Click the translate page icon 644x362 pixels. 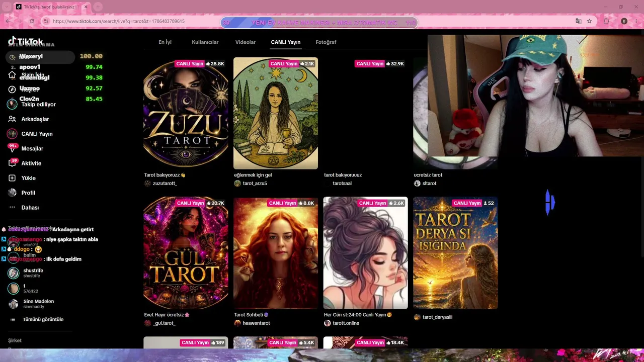click(x=578, y=21)
